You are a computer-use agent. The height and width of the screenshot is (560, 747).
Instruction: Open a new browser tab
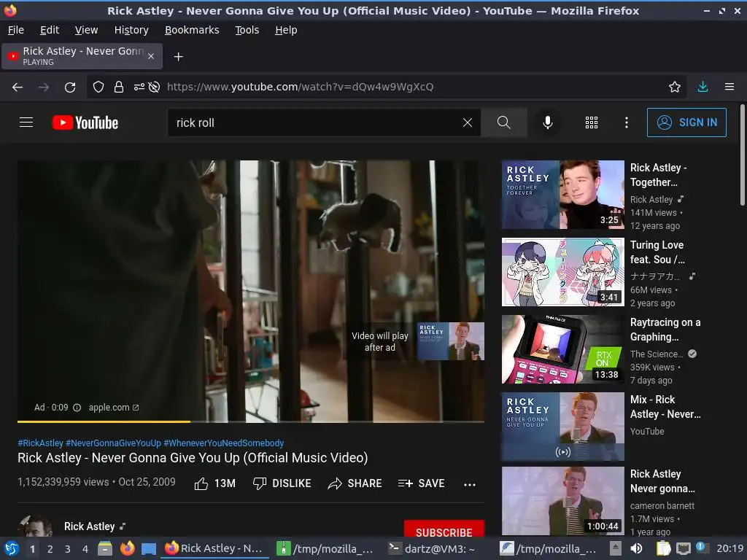(178, 57)
